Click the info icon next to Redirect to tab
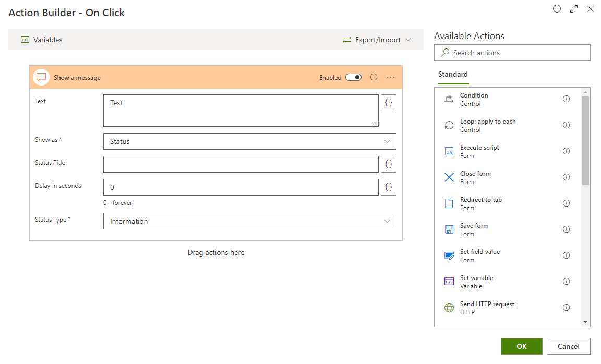The width and height of the screenshot is (601, 364). pyautogui.click(x=566, y=203)
